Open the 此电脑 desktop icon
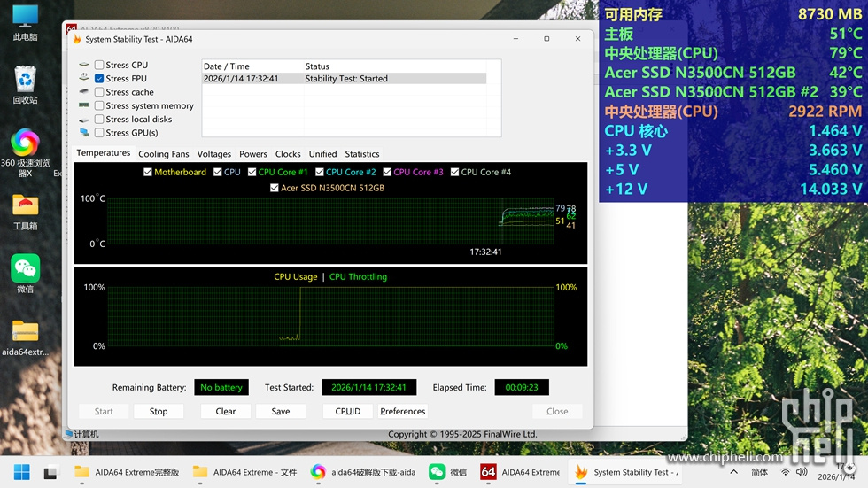Image resolution: width=868 pixels, height=488 pixels. (26, 23)
